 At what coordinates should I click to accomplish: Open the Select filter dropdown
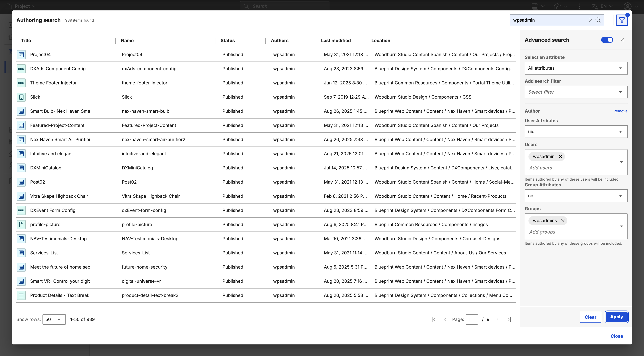tap(576, 92)
